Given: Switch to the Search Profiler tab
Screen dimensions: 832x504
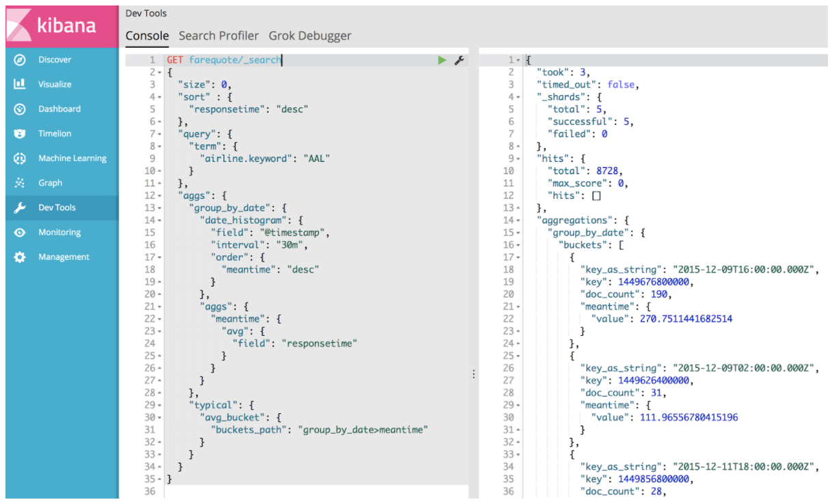Looking at the screenshot, I should 219,36.
